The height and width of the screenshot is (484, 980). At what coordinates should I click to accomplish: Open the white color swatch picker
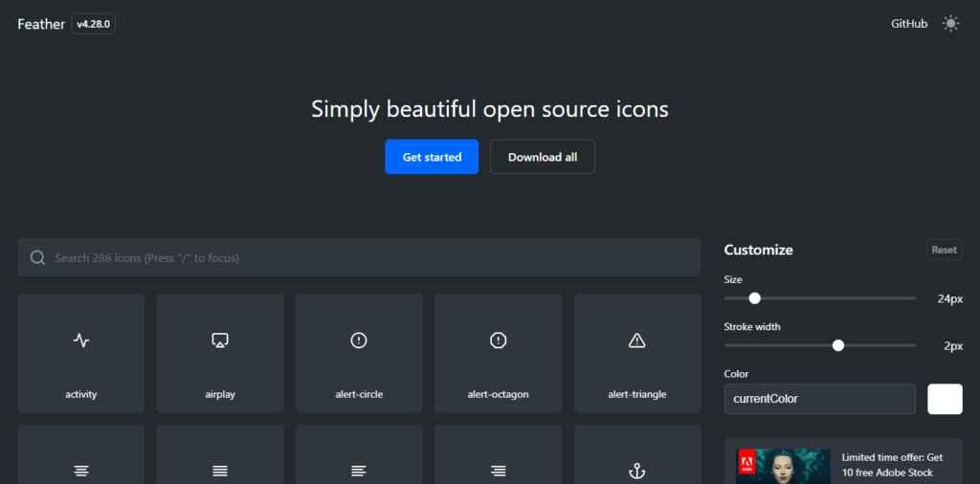[x=945, y=399]
